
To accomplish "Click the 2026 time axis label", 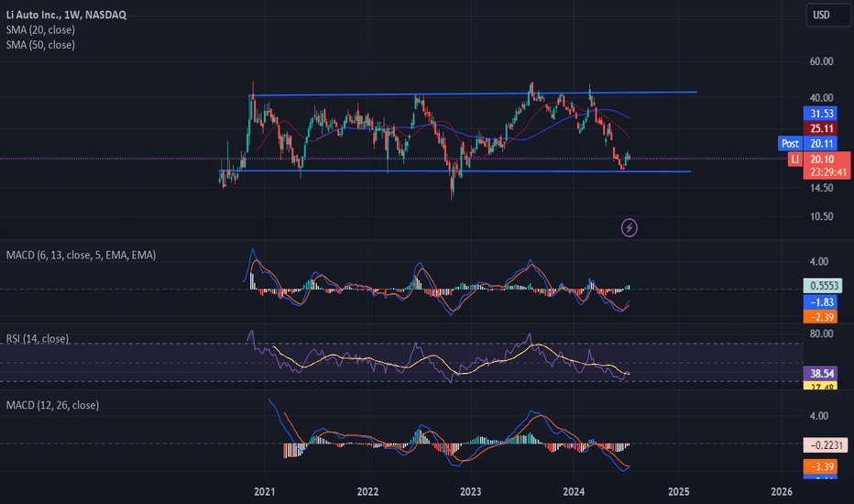I will (x=782, y=491).
